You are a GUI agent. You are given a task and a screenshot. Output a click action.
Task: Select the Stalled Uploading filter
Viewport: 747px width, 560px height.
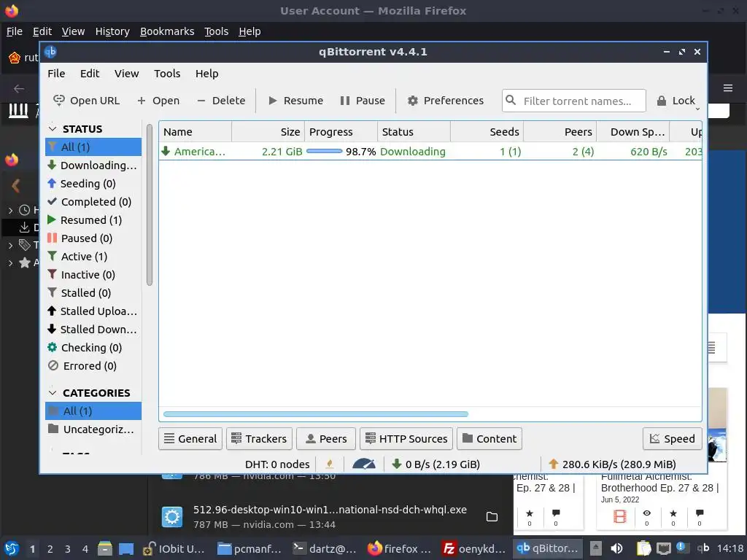(x=93, y=311)
